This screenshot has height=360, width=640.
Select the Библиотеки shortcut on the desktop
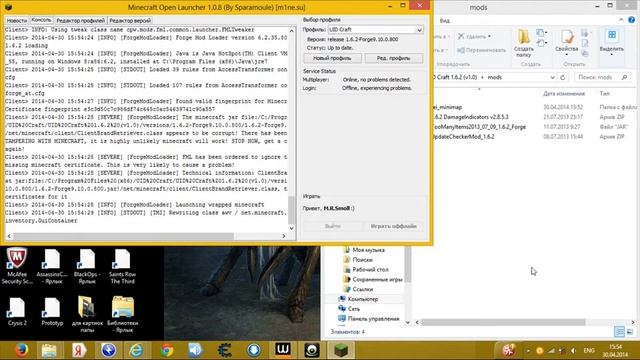pyautogui.click(x=122, y=314)
